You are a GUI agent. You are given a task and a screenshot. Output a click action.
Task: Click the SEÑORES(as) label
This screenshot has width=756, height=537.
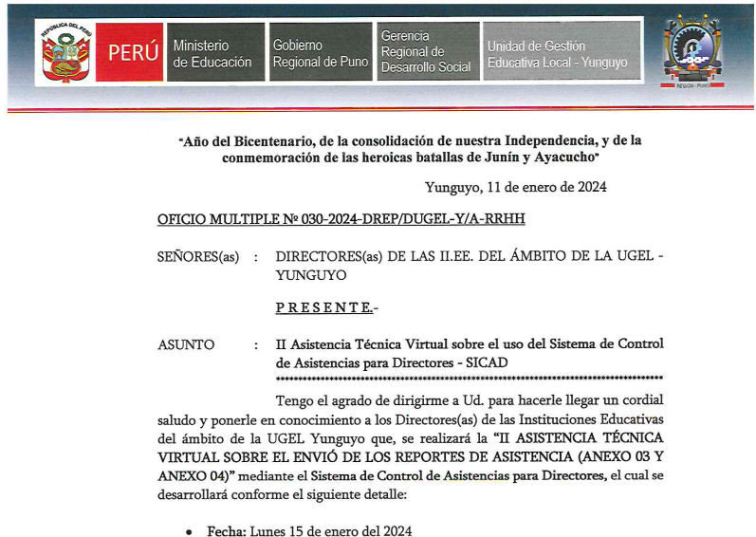point(197,257)
